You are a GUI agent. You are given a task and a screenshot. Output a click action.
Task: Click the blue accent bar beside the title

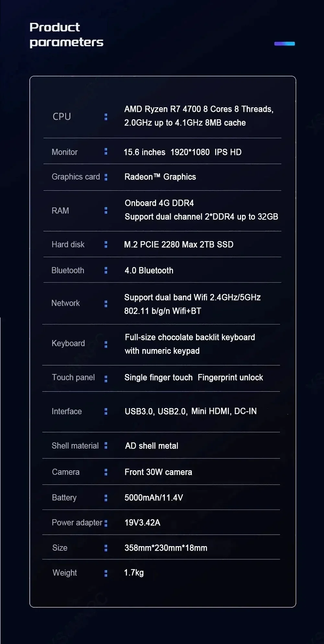point(284,44)
